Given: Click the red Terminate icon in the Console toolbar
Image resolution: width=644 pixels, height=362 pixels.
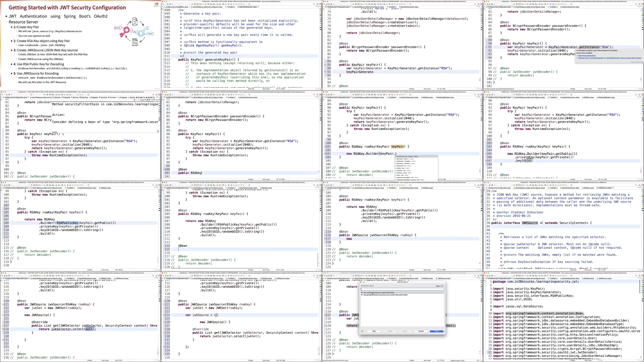Looking at the screenshot, I should tap(134, 100).
